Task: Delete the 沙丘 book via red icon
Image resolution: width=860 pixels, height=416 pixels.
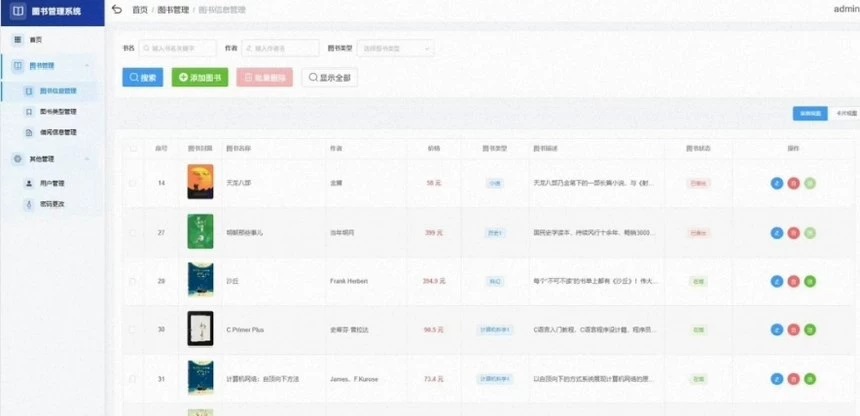Action: 793,281
